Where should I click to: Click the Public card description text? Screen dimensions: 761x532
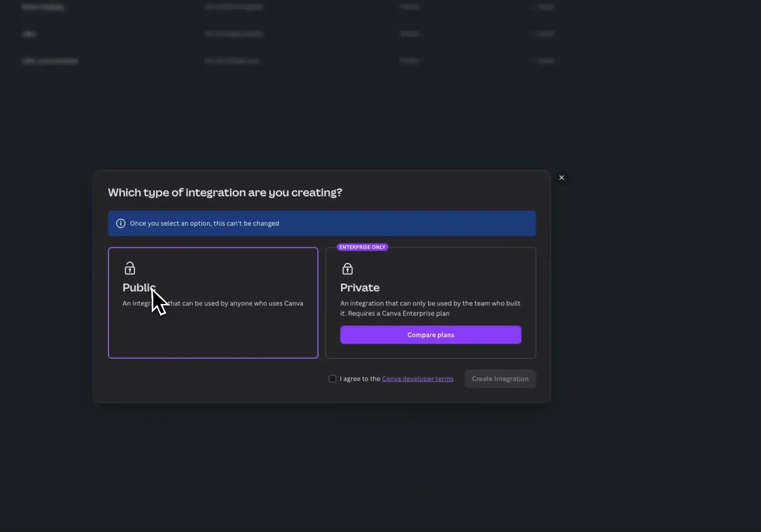[213, 303]
